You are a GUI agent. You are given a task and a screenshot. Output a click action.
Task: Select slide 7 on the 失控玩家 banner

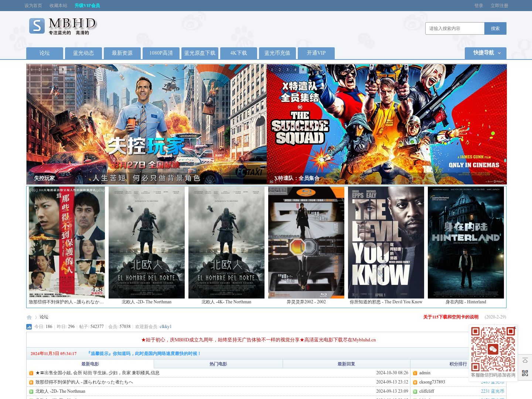(78, 70)
